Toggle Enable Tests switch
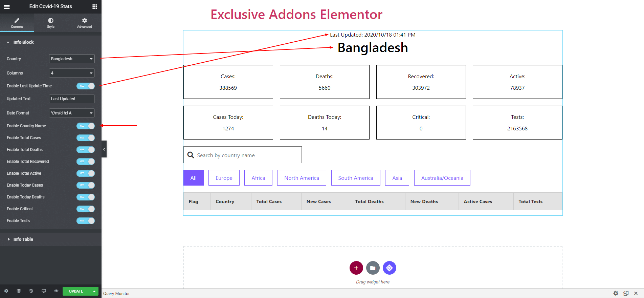Viewport: 644px width, 298px height. click(86, 221)
